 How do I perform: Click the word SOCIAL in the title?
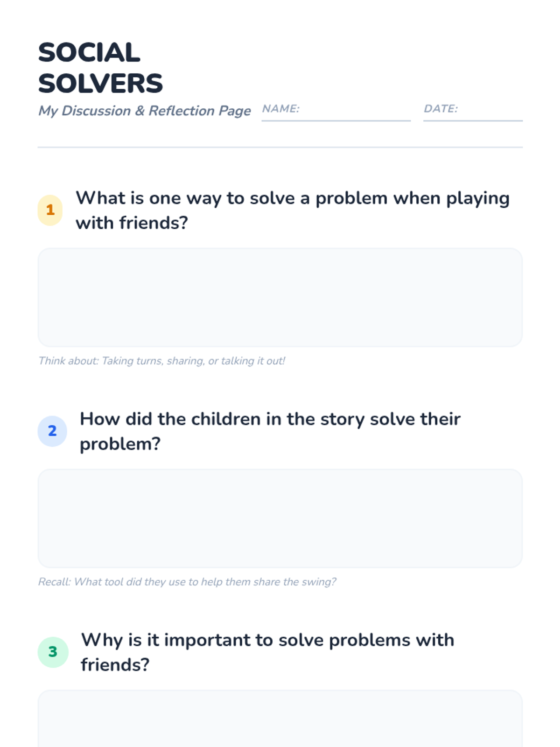[89, 52]
